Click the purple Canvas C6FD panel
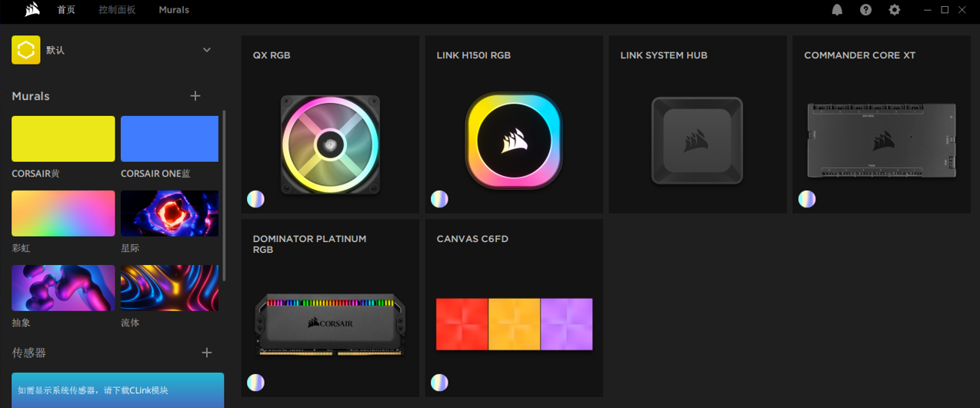Viewport: 980px width, 408px height. tap(567, 324)
